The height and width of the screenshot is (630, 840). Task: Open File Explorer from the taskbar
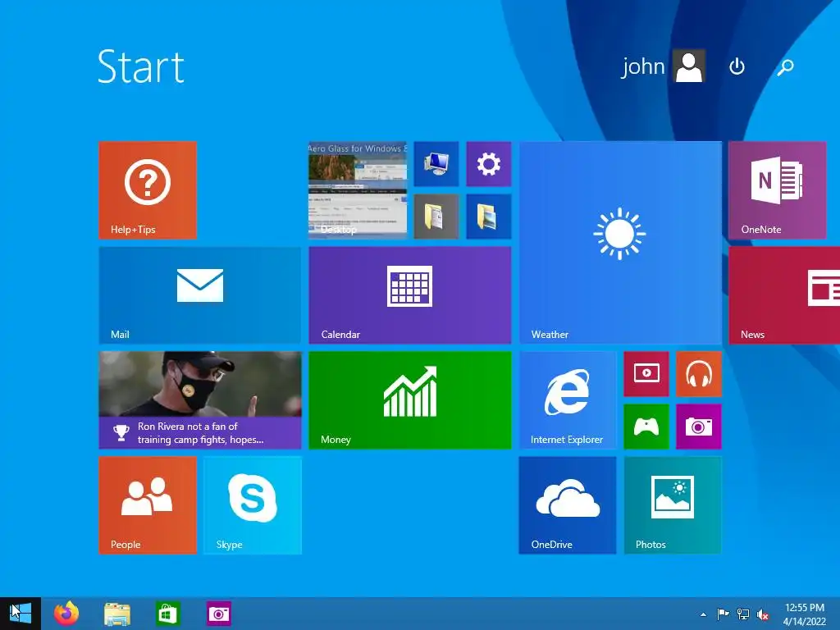pos(117,614)
